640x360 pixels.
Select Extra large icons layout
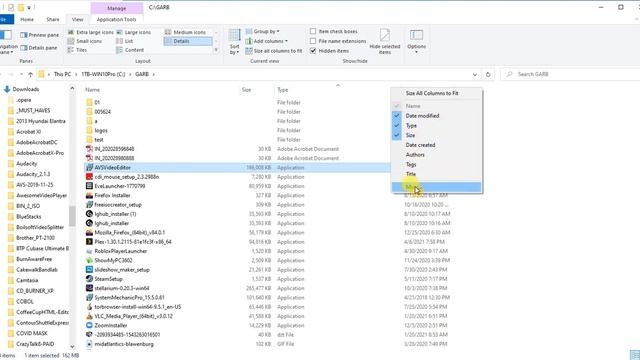(91, 32)
